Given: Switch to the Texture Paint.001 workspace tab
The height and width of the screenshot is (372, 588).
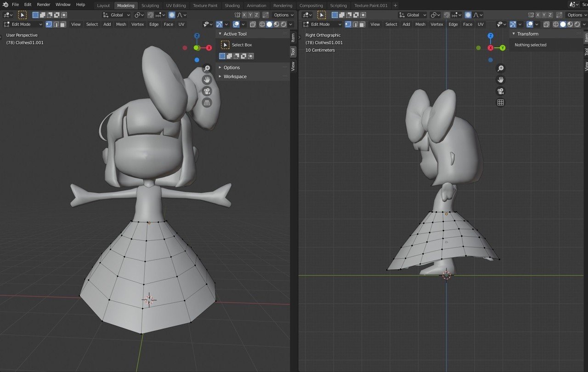Looking at the screenshot, I should [x=371, y=6].
